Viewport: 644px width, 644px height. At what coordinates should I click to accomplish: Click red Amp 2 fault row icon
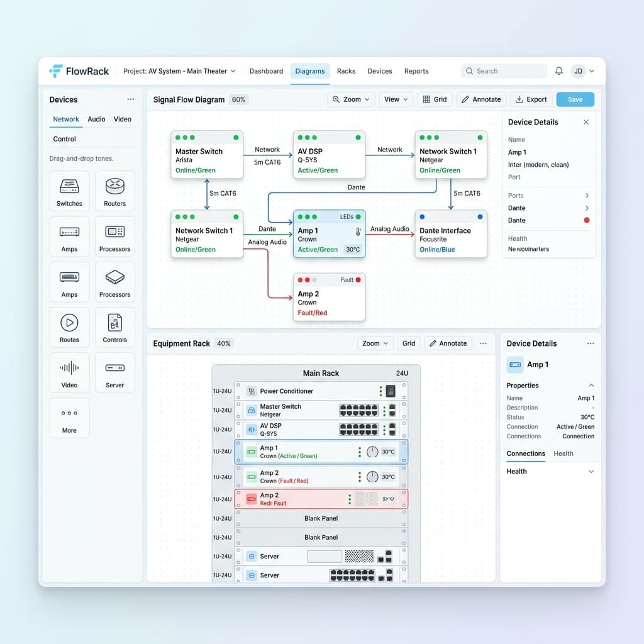[252, 499]
